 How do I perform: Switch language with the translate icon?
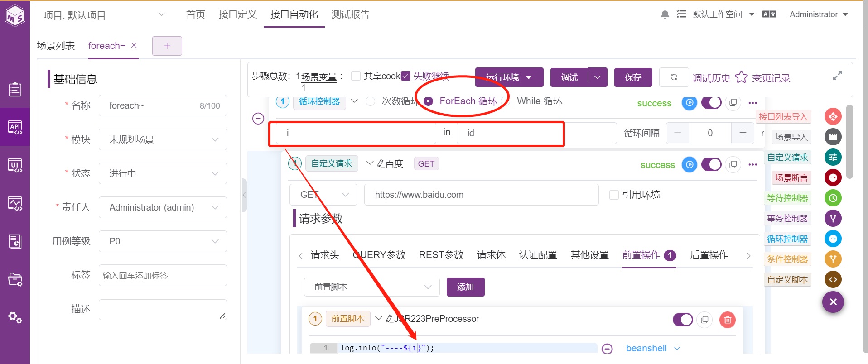tap(769, 14)
